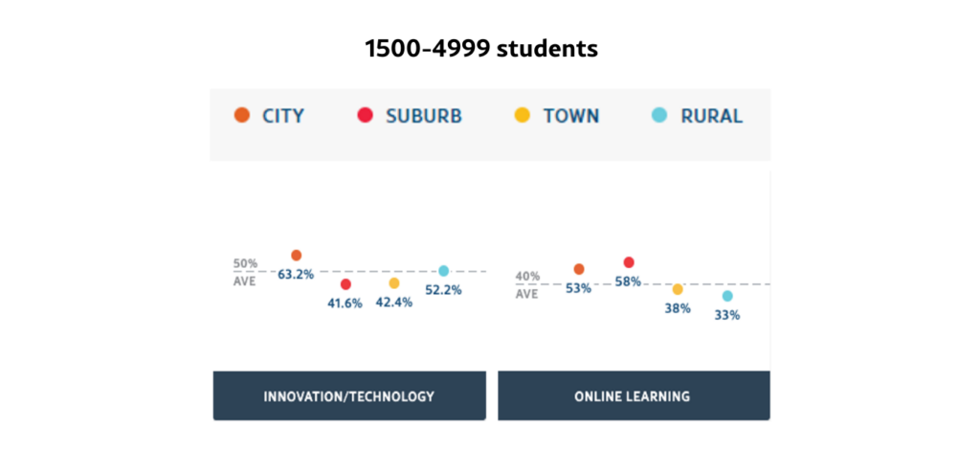
Task: Click the City data point at 53%
Action: coord(578,269)
